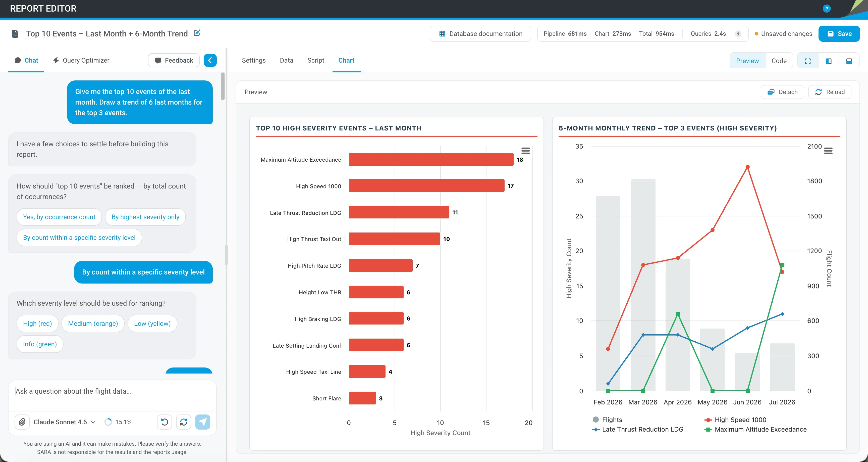Detach the preview window
This screenshot has width=868, height=462.
click(782, 92)
